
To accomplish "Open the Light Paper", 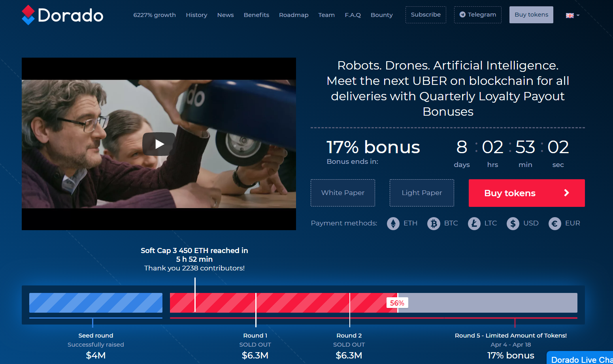I will [x=422, y=193].
